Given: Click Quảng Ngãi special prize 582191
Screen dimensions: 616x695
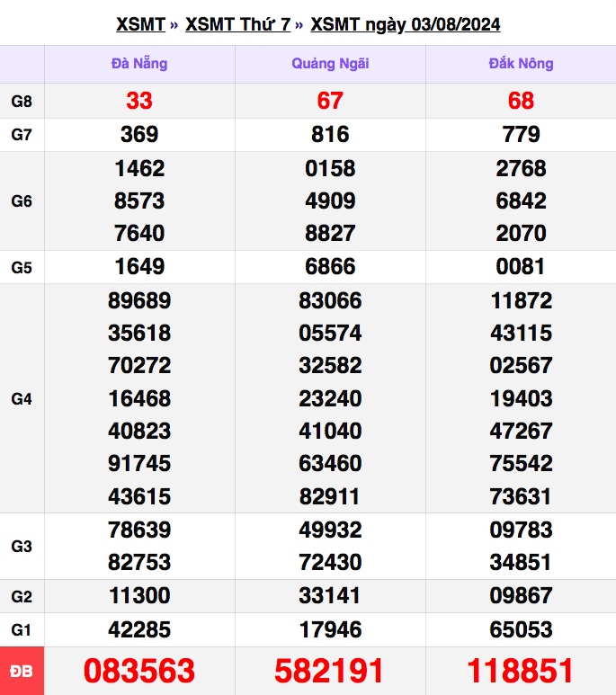Looking at the screenshot, I should [x=330, y=671].
